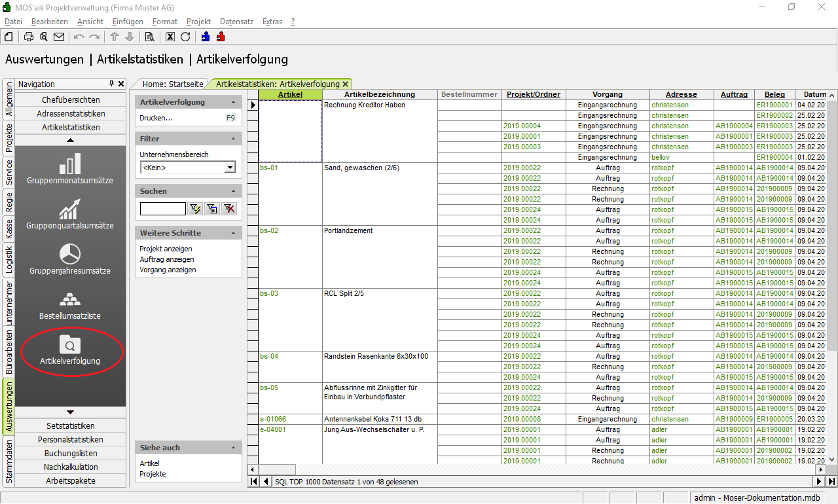This screenshot has height=504, width=838.
Task: Click into the Suchen text field
Action: coord(162,209)
